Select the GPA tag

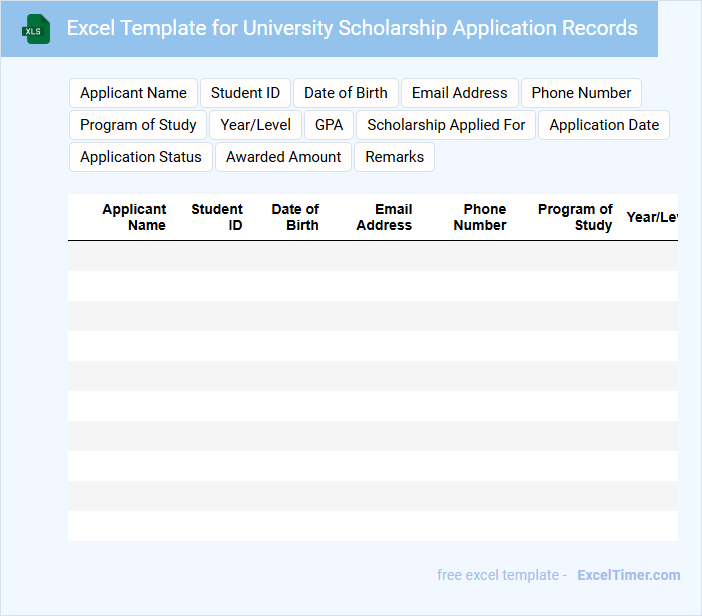(x=329, y=125)
